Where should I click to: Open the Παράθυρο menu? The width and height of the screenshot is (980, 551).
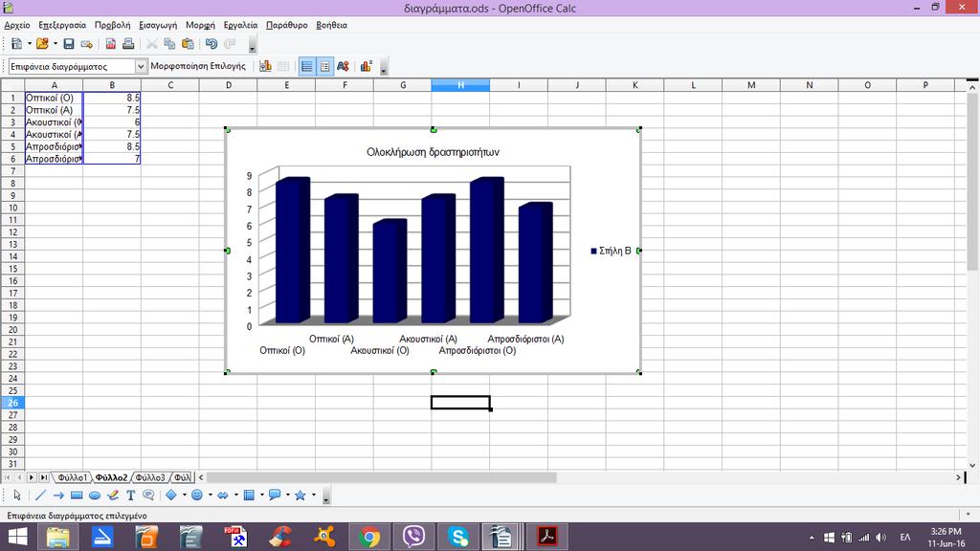point(287,25)
